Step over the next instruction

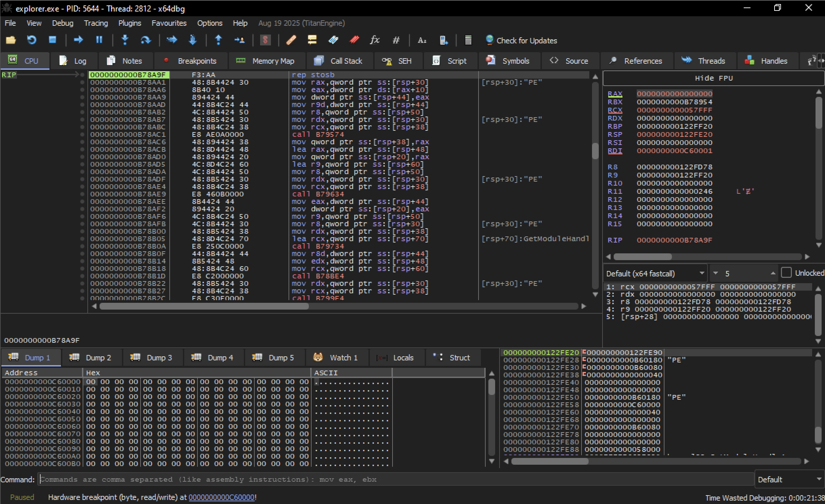pyautogui.click(x=146, y=40)
